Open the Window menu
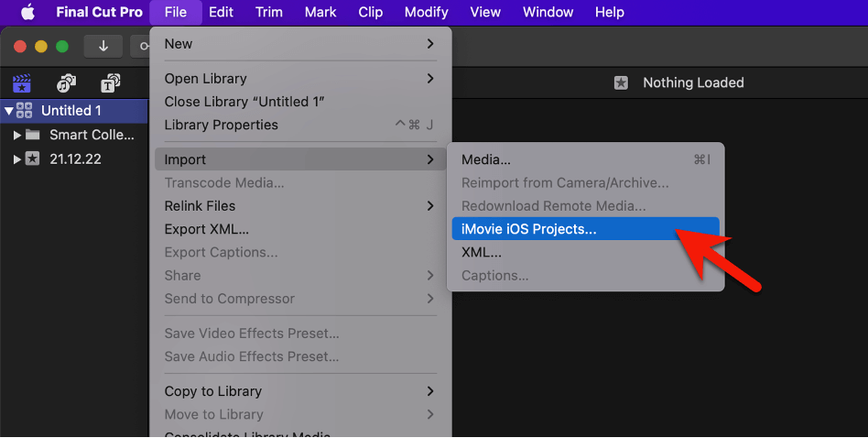This screenshot has width=868, height=438. pos(548,12)
